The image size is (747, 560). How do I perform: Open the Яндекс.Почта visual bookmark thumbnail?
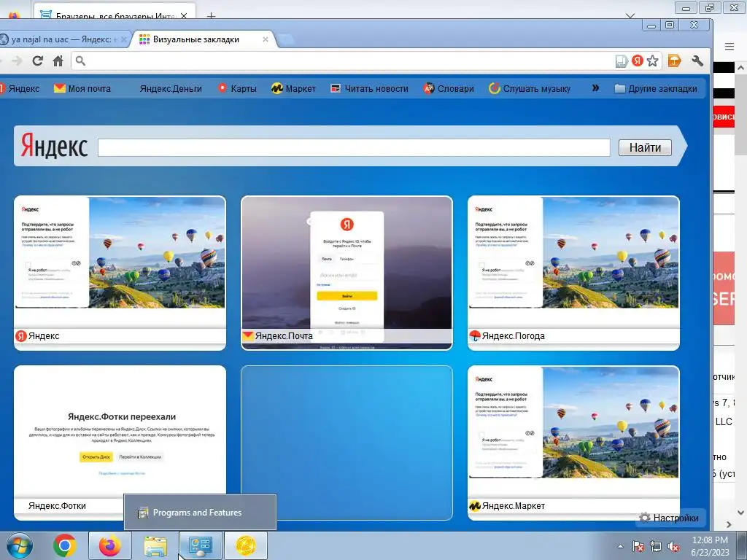pos(347,273)
